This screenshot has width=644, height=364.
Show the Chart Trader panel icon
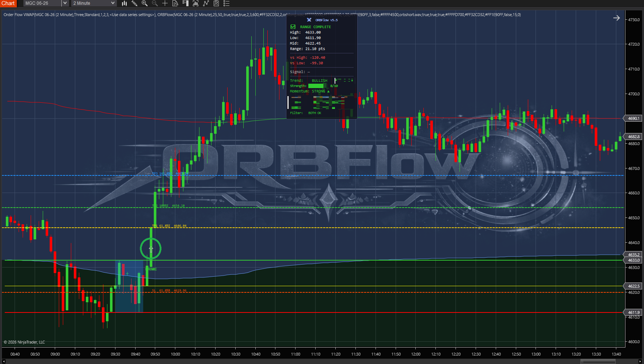tap(185, 3)
